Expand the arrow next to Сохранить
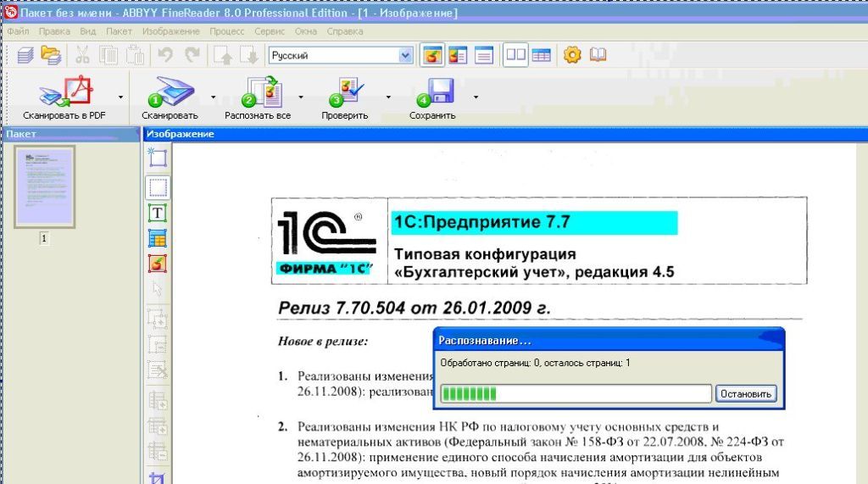868x484 pixels. 476,97
